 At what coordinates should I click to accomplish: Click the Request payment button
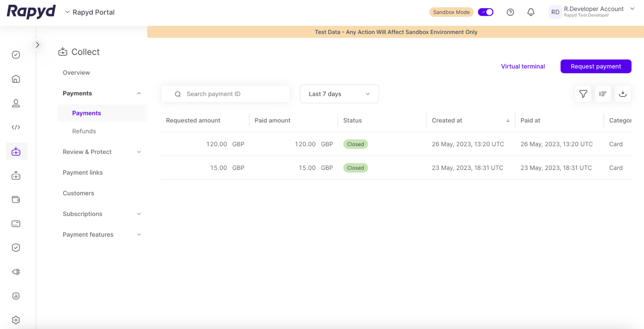[595, 66]
